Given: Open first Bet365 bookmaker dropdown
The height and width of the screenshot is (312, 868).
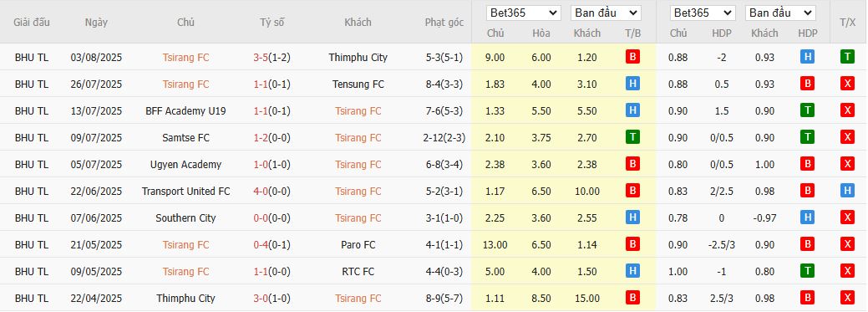Looking at the screenshot, I should [523, 13].
